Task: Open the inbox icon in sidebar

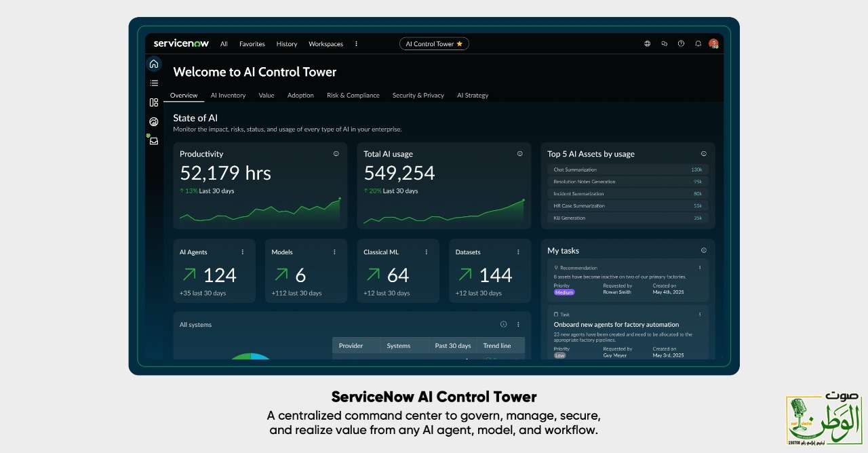Action: (154, 141)
